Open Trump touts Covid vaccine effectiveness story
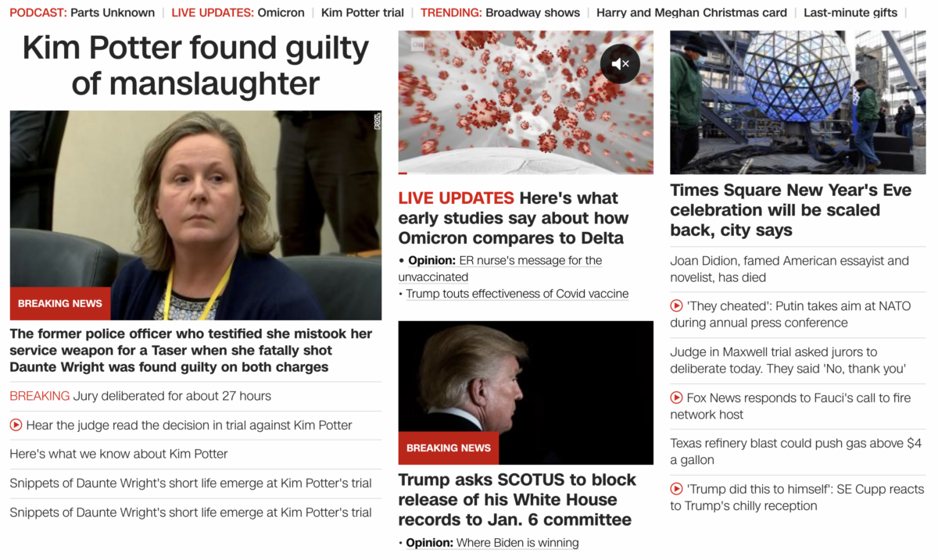 (517, 294)
